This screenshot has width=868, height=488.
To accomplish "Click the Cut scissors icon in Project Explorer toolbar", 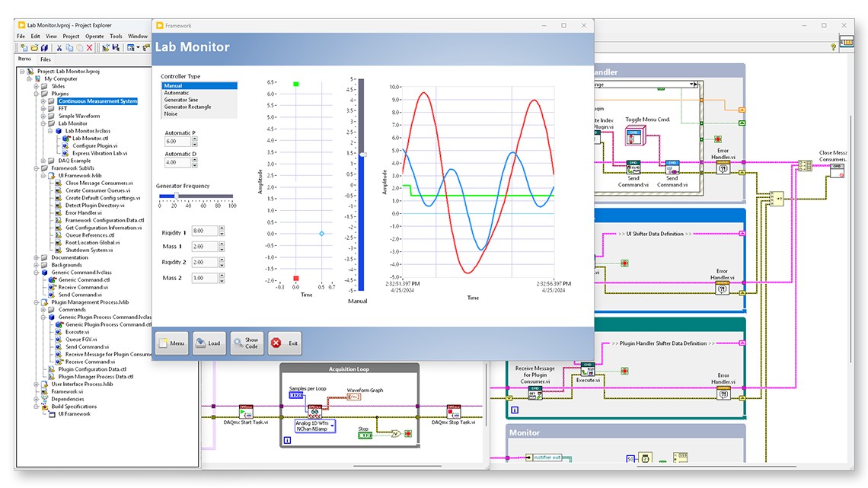I will pos(59,48).
